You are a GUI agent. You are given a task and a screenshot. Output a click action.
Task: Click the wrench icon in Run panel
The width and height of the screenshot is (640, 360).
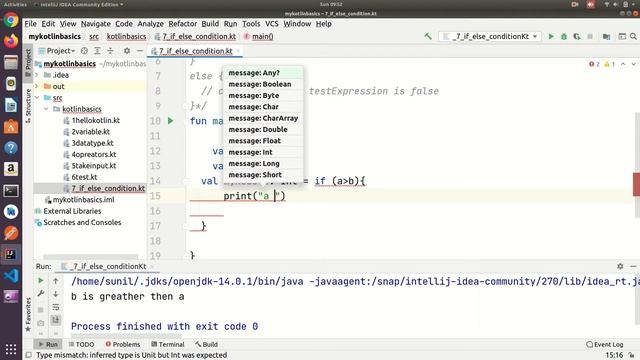[40, 293]
